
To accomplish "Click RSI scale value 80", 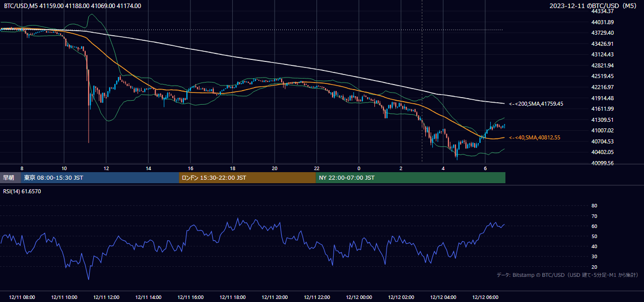I will [x=594, y=206].
